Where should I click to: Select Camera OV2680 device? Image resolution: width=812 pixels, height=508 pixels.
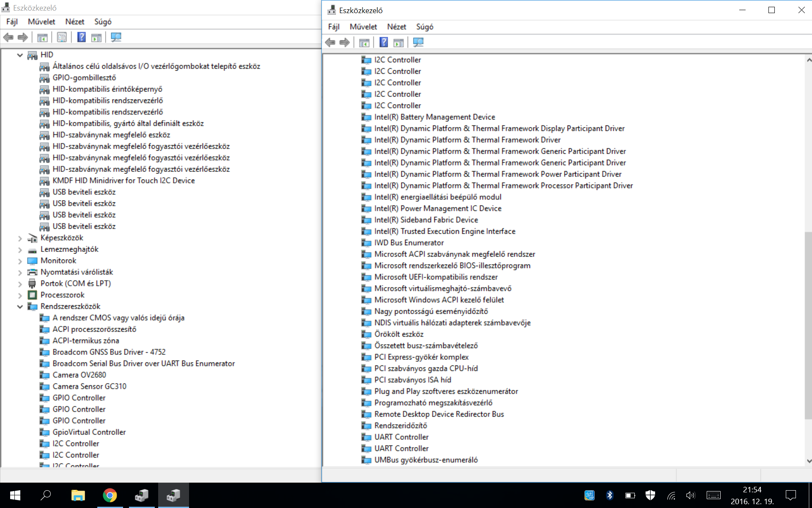(79, 375)
